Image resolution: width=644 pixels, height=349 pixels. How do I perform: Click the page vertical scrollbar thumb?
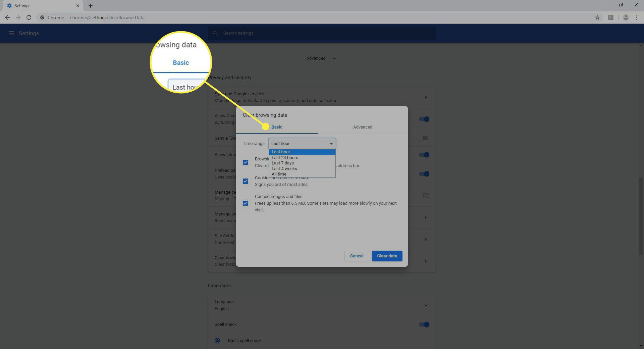pyautogui.click(x=641, y=216)
